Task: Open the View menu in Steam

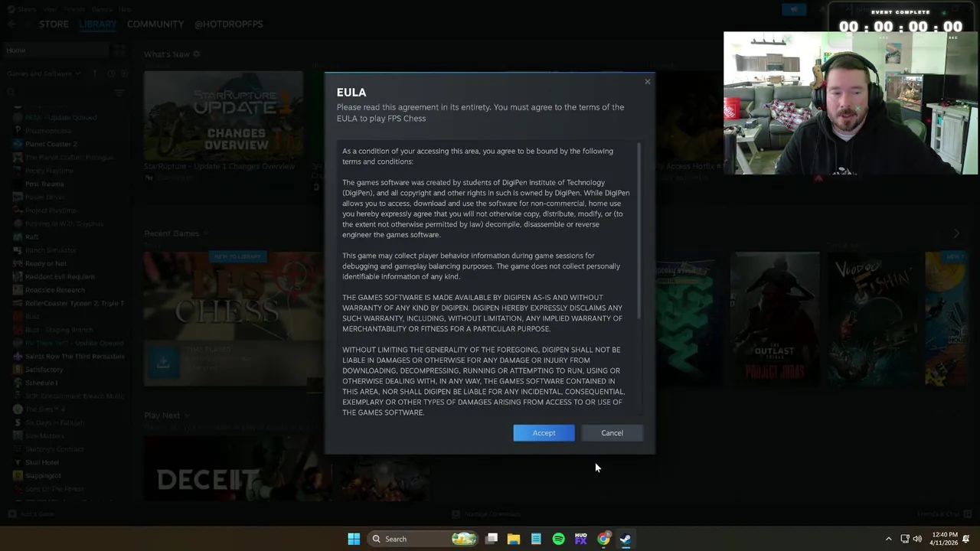Action: [x=51, y=9]
